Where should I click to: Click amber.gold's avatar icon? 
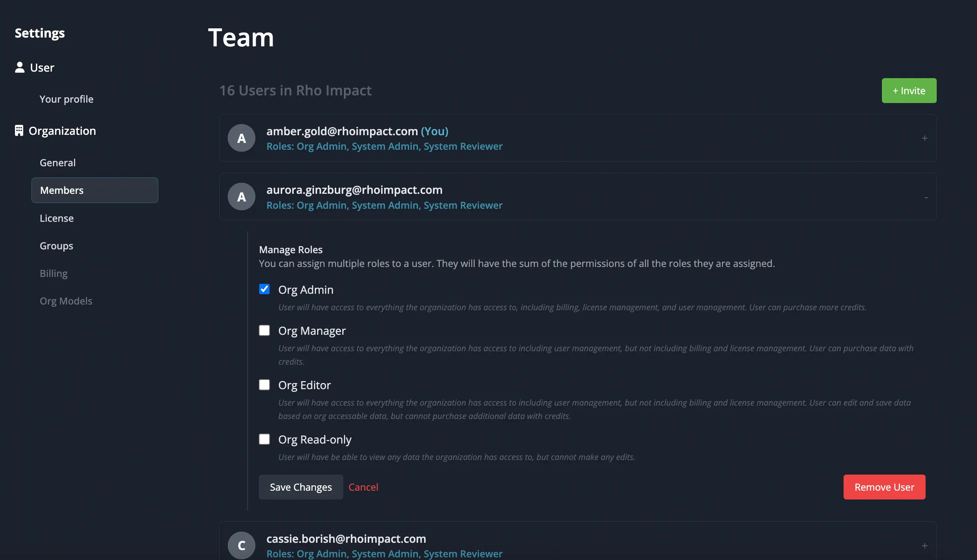click(x=241, y=138)
